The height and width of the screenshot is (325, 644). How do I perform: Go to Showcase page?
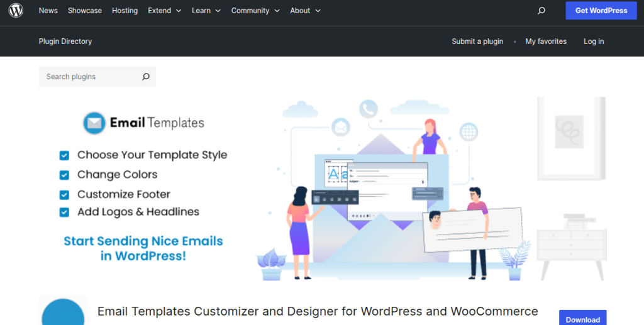coord(85,11)
